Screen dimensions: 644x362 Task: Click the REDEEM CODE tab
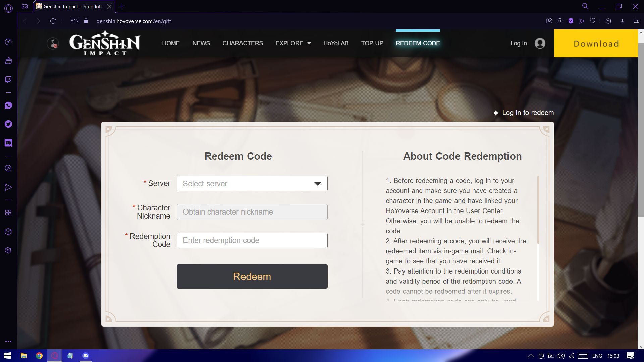pyautogui.click(x=418, y=43)
